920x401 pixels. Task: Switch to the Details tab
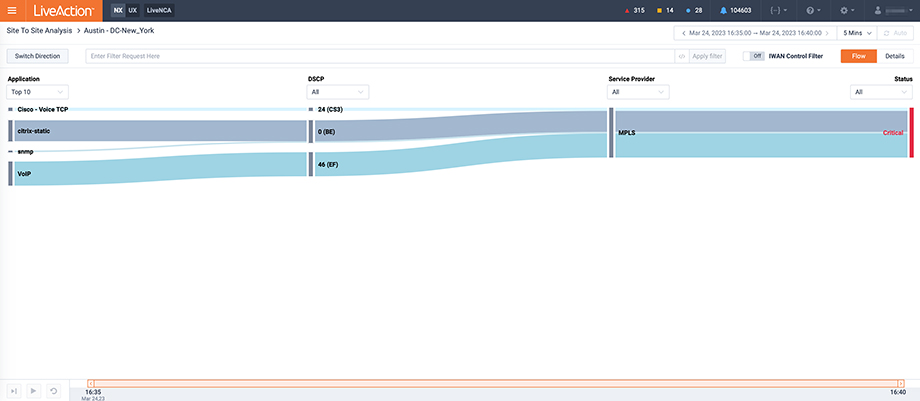[x=894, y=56]
